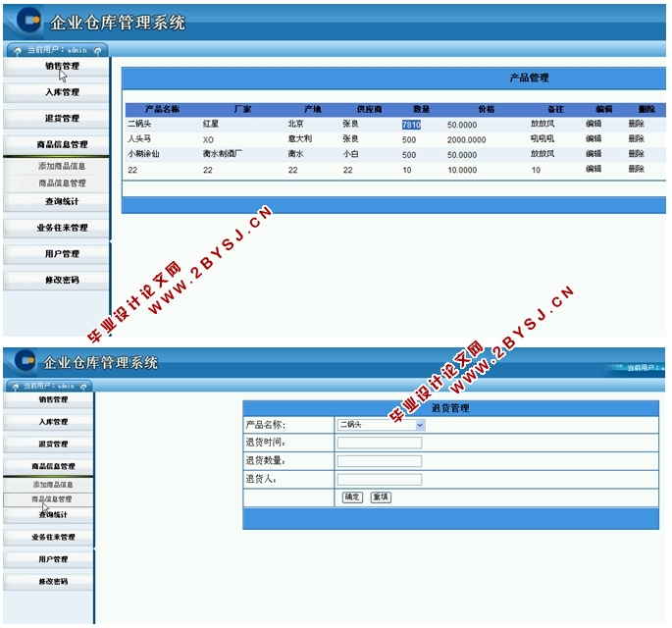Click the 退货人 input field

[380, 480]
